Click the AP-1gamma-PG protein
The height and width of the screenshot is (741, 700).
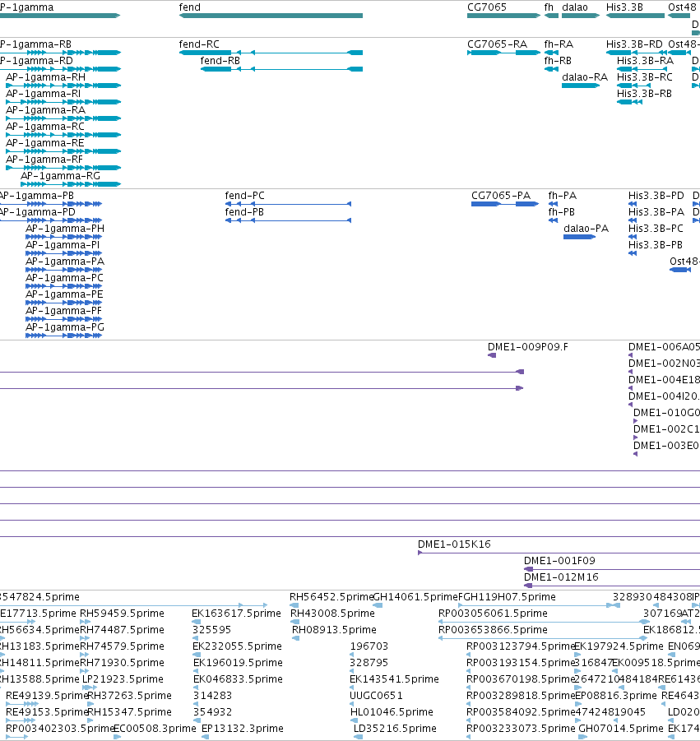pos(64,336)
